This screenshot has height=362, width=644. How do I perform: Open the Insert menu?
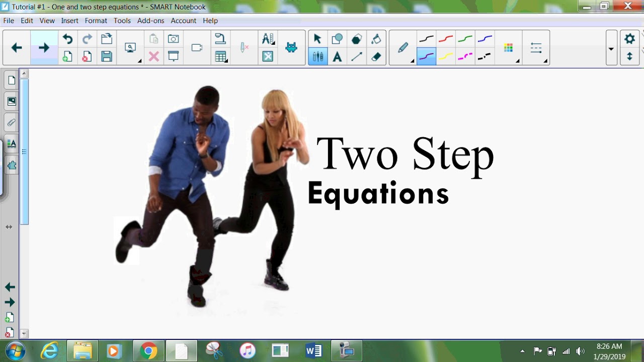[x=69, y=21]
